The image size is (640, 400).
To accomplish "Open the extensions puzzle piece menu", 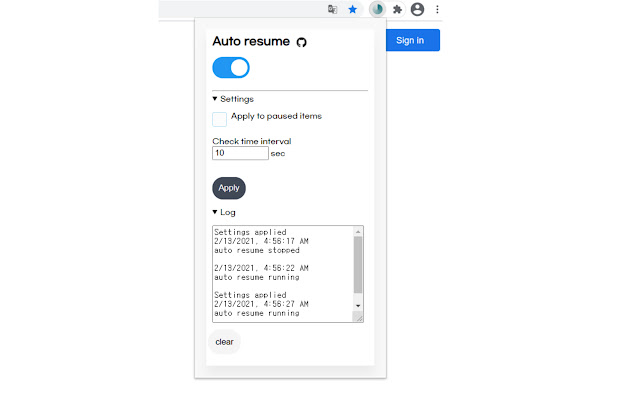I will (x=397, y=9).
